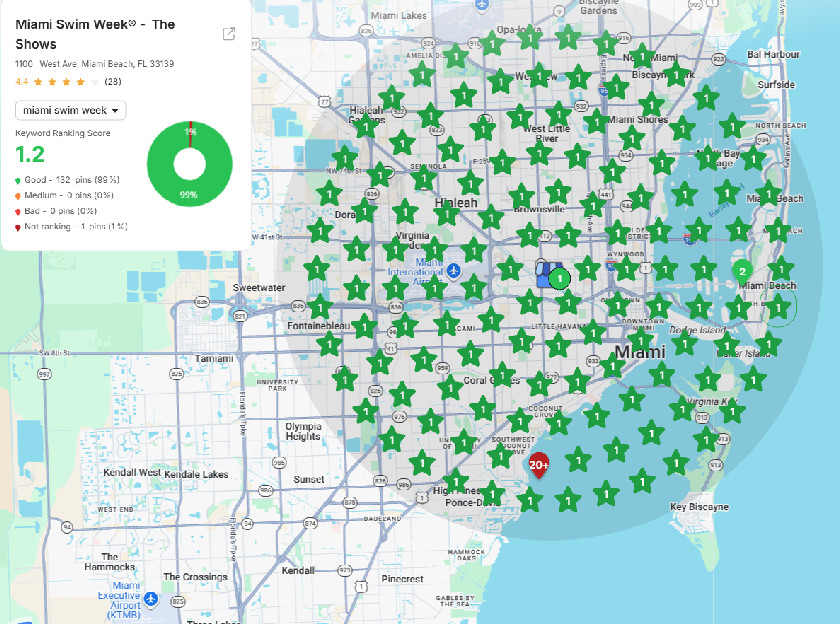This screenshot has width=840, height=624.
Task: Click the route 997 shield
Action: 44,374
